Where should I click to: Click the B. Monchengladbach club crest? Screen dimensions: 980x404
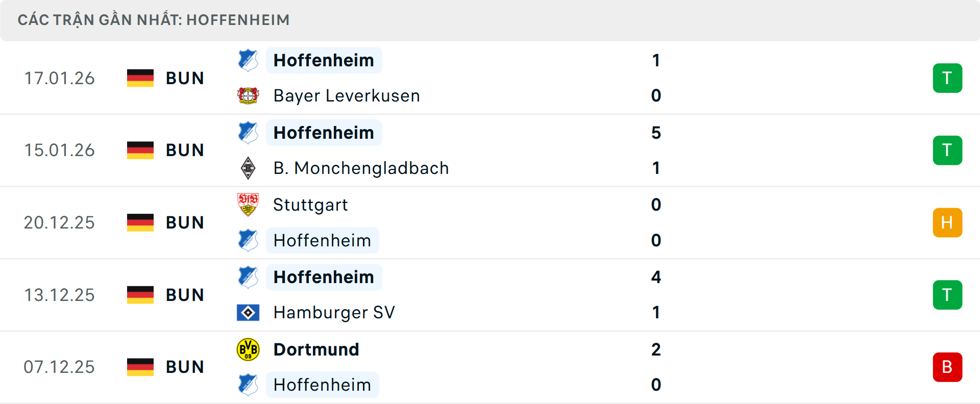248,168
